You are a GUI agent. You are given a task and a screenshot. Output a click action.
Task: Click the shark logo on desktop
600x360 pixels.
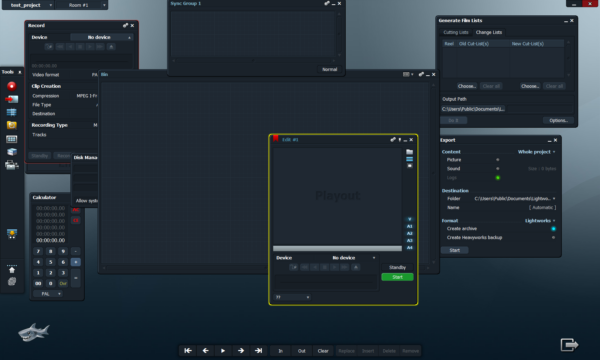(34, 332)
